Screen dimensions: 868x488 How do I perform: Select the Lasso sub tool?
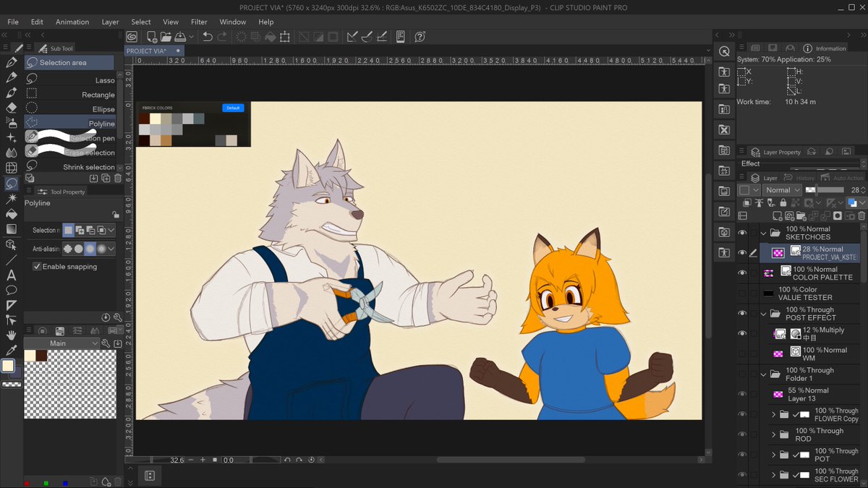69,80
